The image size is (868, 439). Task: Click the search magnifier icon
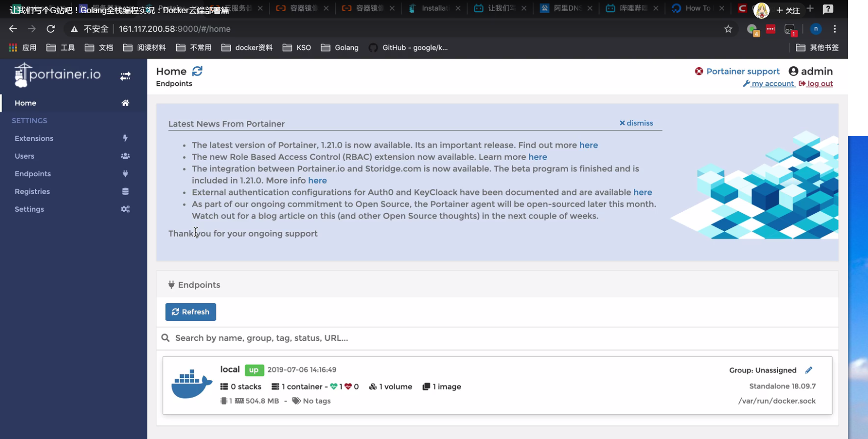(x=165, y=338)
